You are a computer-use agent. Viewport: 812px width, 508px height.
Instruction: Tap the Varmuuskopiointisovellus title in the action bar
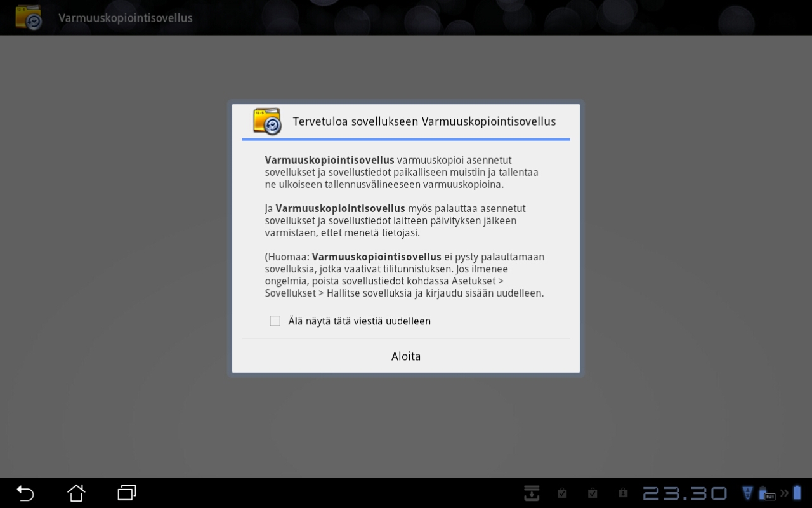coord(126,18)
